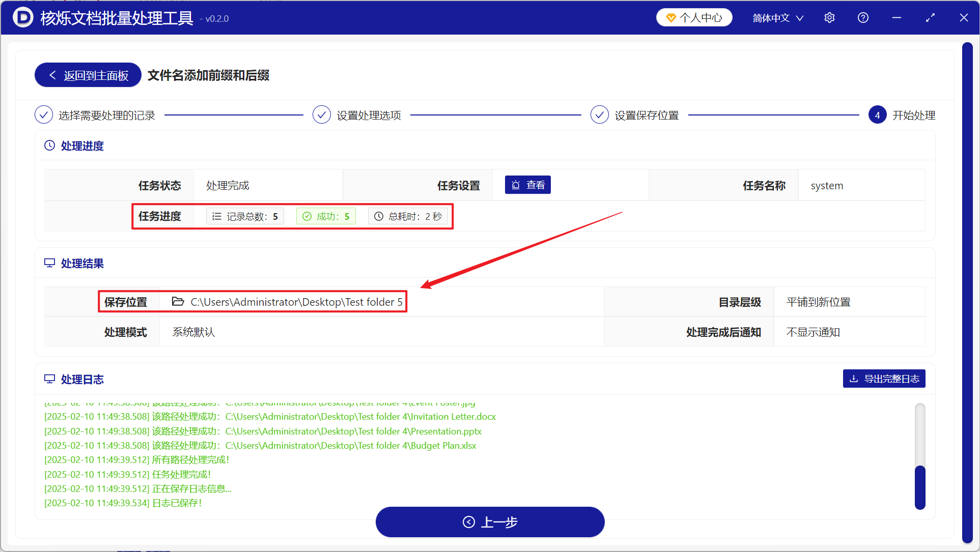980x552 pixels.
Task: Close the application window
Action: tap(964, 18)
